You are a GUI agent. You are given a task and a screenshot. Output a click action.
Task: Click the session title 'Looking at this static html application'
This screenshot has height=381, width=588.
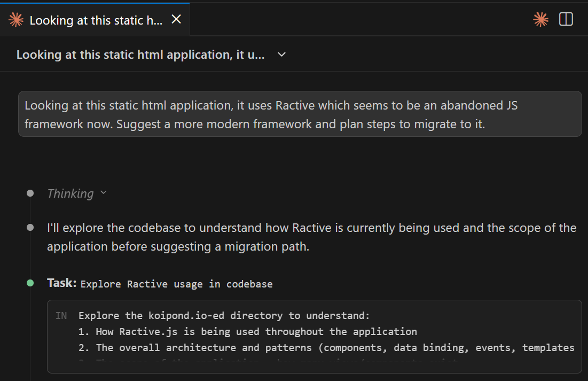140,55
